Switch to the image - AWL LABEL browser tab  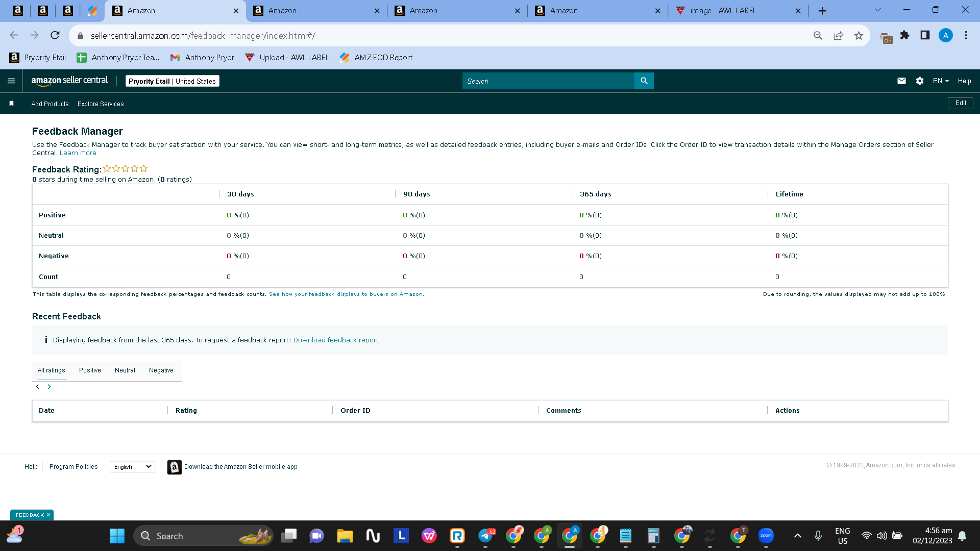tap(738, 11)
